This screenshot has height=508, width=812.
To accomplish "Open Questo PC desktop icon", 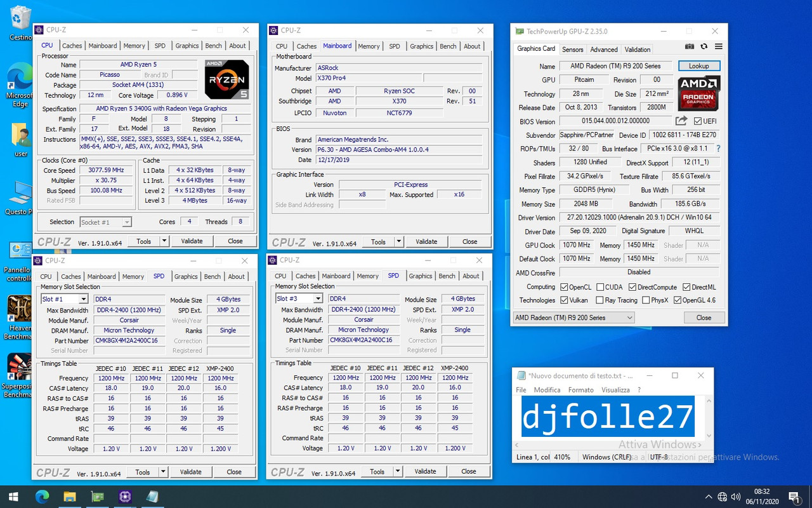I will click(x=20, y=198).
